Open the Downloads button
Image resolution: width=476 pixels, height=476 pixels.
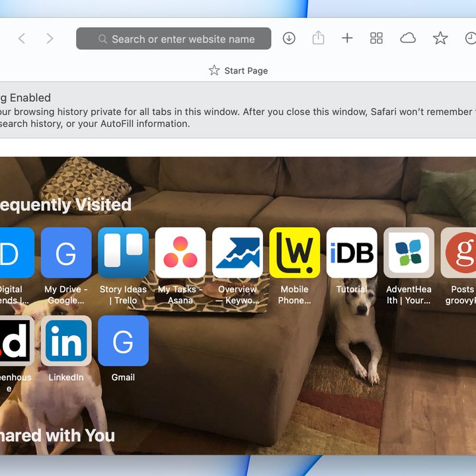(289, 38)
